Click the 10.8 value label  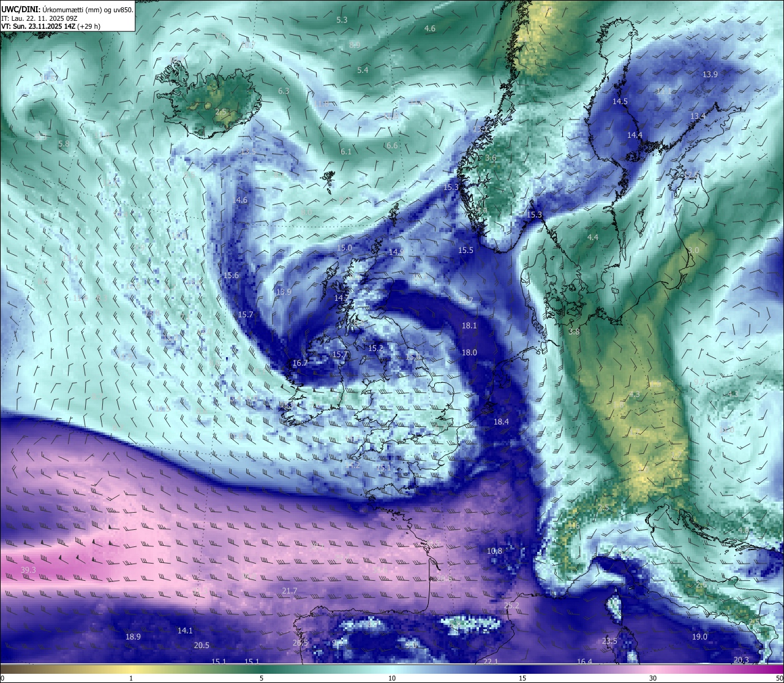tap(494, 551)
